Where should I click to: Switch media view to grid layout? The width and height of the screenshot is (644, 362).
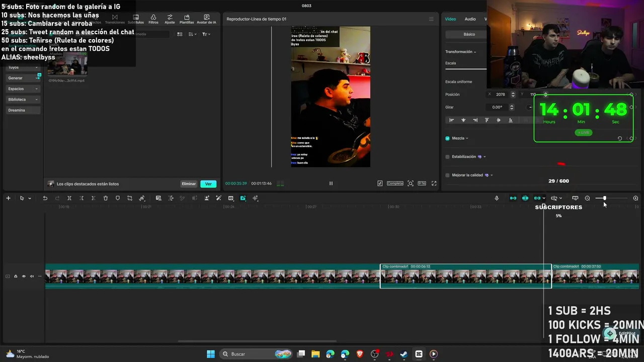(x=180, y=34)
